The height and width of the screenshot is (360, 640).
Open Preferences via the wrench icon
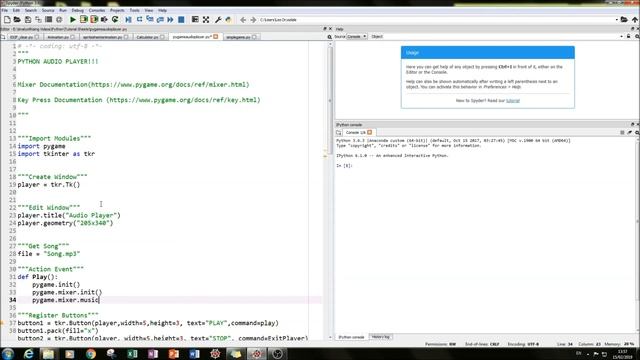218,20
